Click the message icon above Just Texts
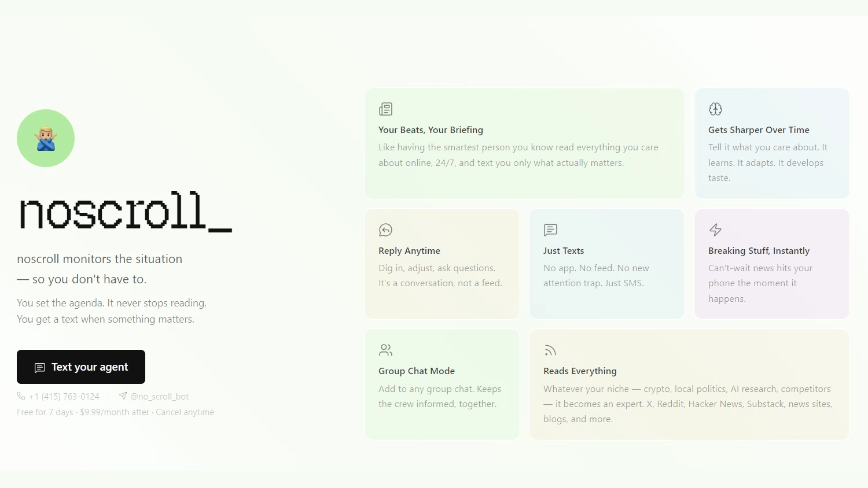This screenshot has width=868, height=488. (x=550, y=230)
